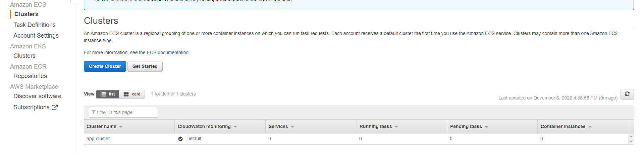Open Amazon EKS Clusters
The image size is (644, 154).
pos(24,56)
